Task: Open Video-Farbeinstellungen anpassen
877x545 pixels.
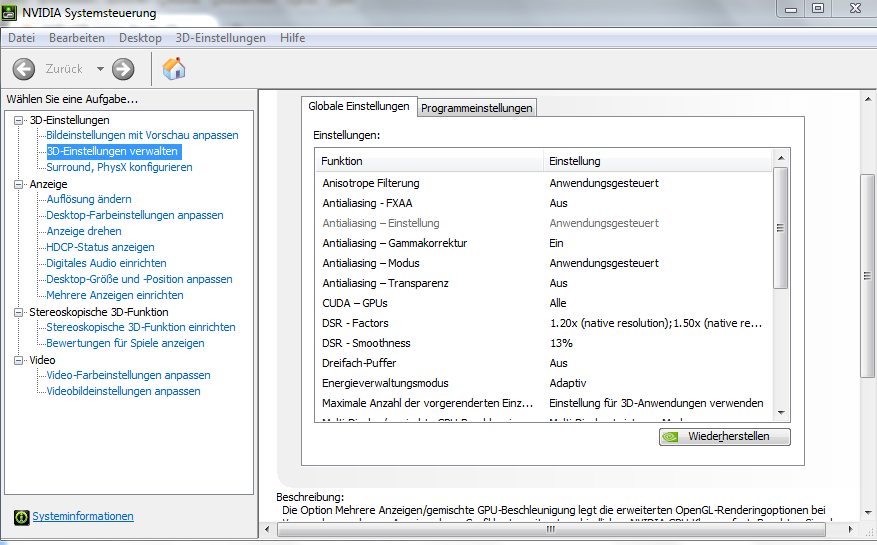Action: coord(129,375)
